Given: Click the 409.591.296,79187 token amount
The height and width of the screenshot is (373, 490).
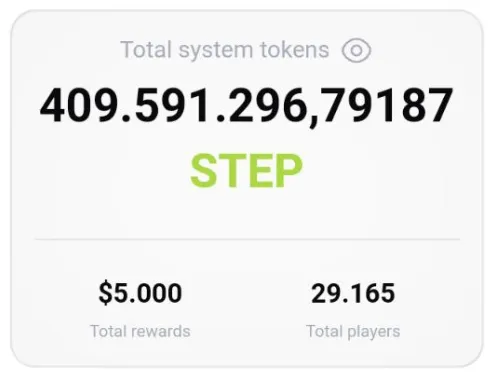Looking at the screenshot, I should tap(246, 106).
